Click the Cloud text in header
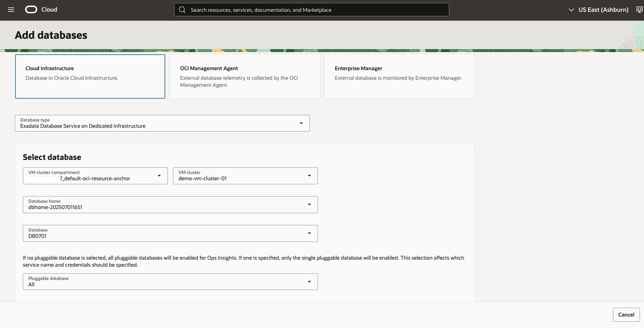Image resolution: width=644 pixels, height=328 pixels. pos(49,10)
